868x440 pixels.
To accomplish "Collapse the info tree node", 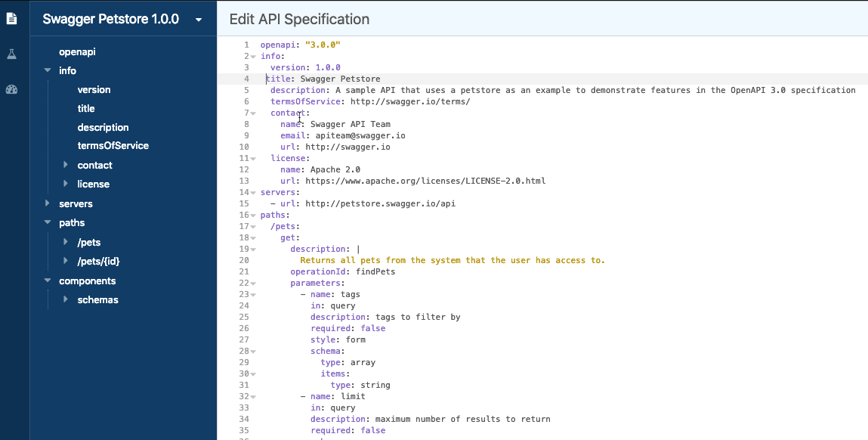I will [x=48, y=70].
